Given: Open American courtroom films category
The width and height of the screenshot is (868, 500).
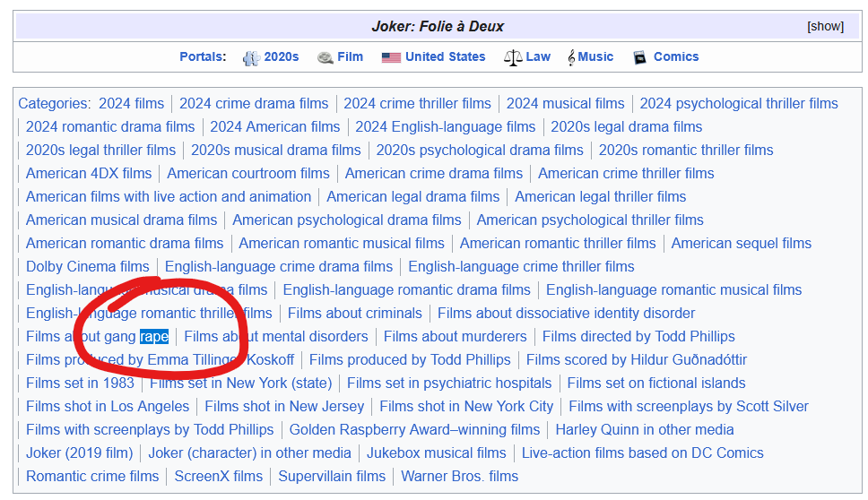Looking at the screenshot, I should click(248, 173).
